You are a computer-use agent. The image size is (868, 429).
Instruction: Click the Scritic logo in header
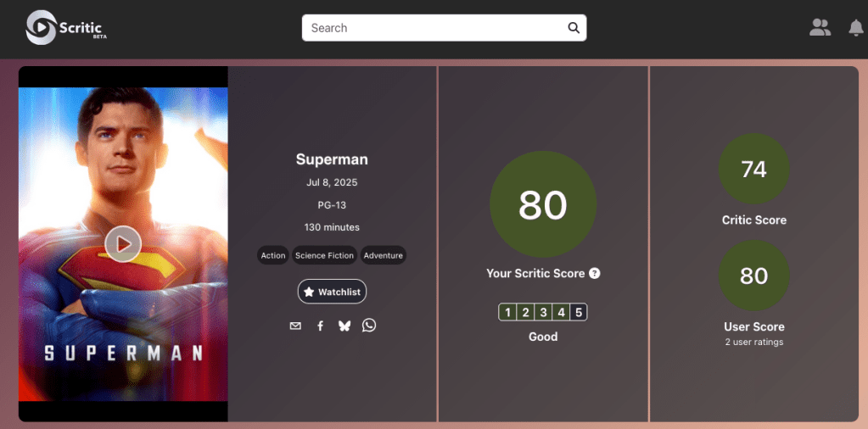click(64, 28)
